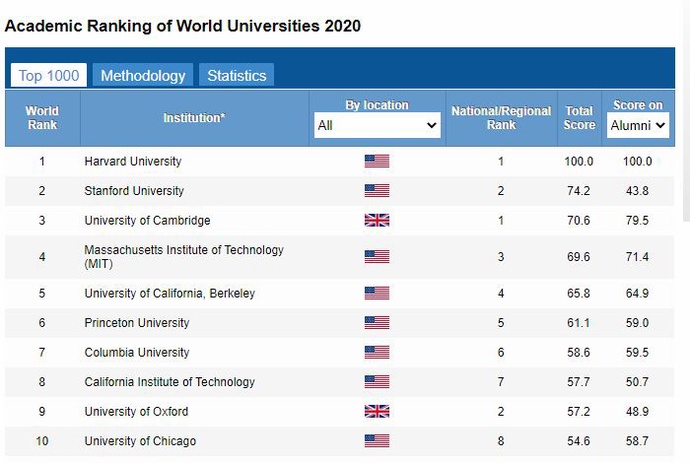Open the Princeton University link
Viewport: 690px width, 463px height.
pos(137,323)
